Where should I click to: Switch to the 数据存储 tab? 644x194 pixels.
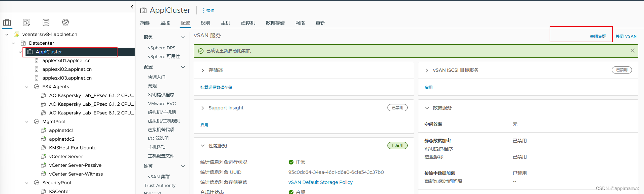click(x=275, y=23)
